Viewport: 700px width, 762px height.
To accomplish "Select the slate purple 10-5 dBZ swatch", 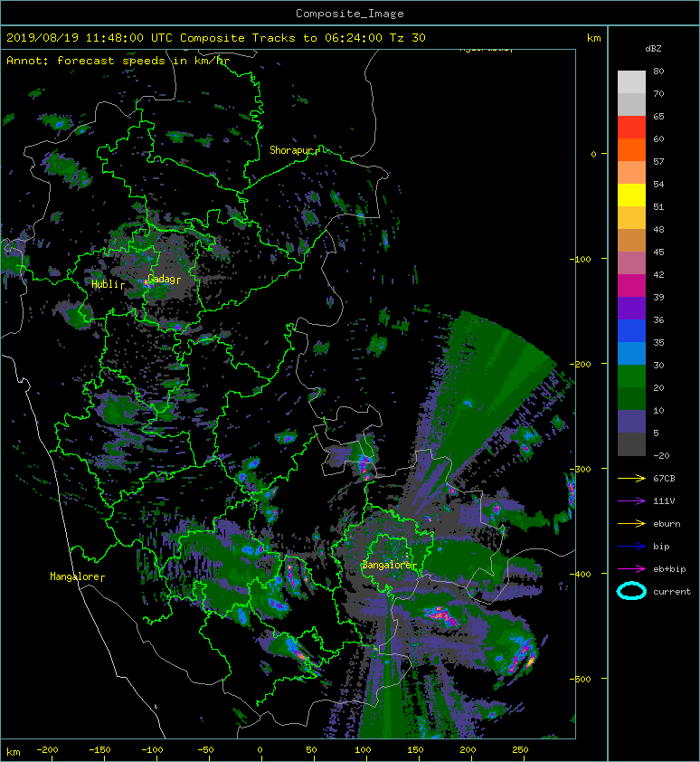I will click(631, 422).
